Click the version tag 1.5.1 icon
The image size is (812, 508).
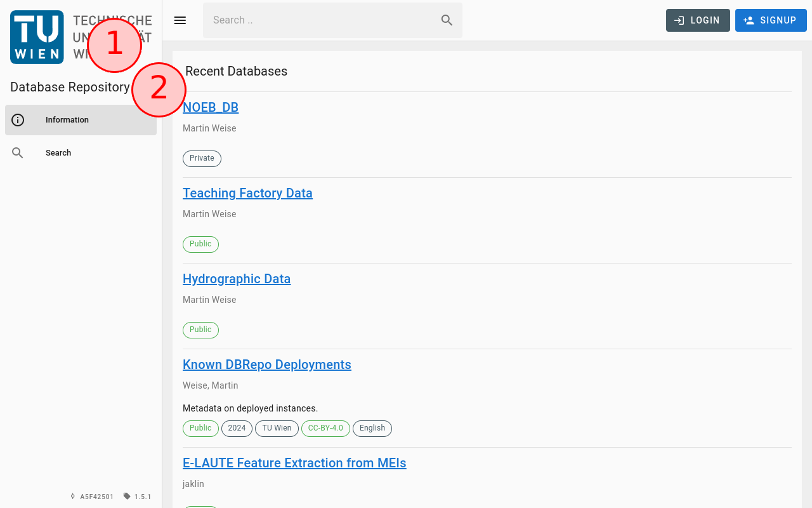(127, 497)
